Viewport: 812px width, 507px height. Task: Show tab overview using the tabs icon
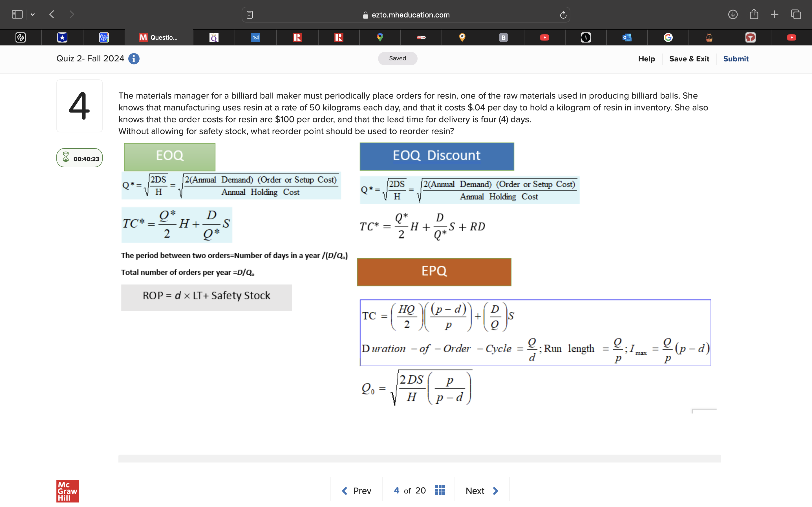pos(796,14)
